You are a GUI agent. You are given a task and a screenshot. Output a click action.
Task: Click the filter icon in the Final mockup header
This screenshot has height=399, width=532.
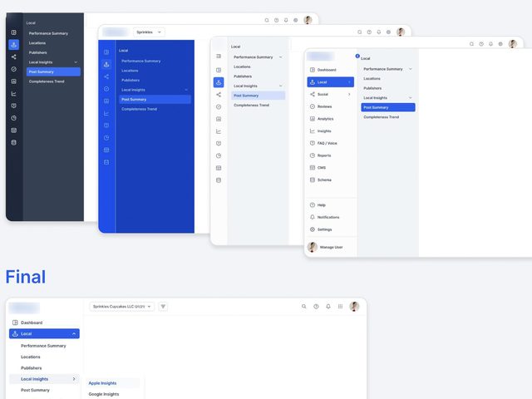(x=163, y=307)
